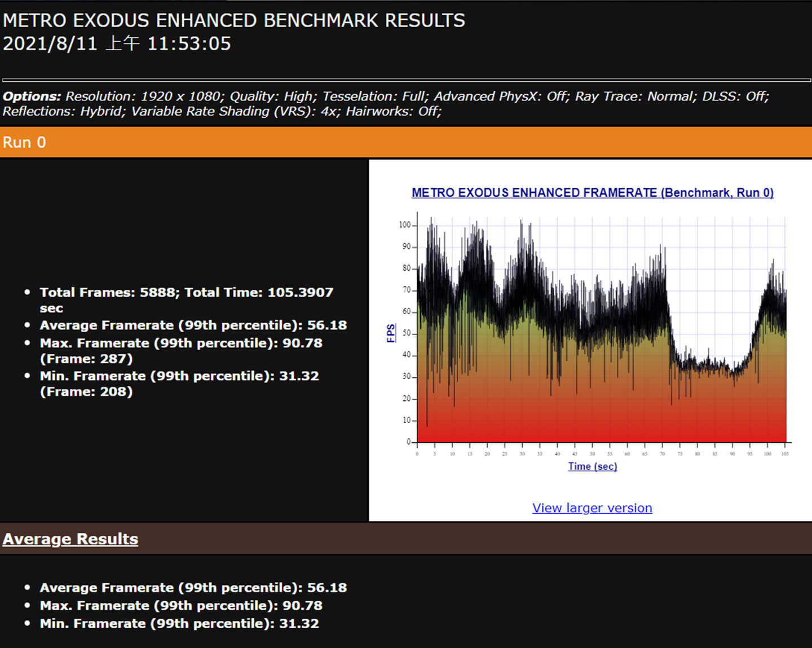Click 'Max. Framerate' entry showing Frame: 287
Viewport: 812px width, 648px height.
click(180, 343)
